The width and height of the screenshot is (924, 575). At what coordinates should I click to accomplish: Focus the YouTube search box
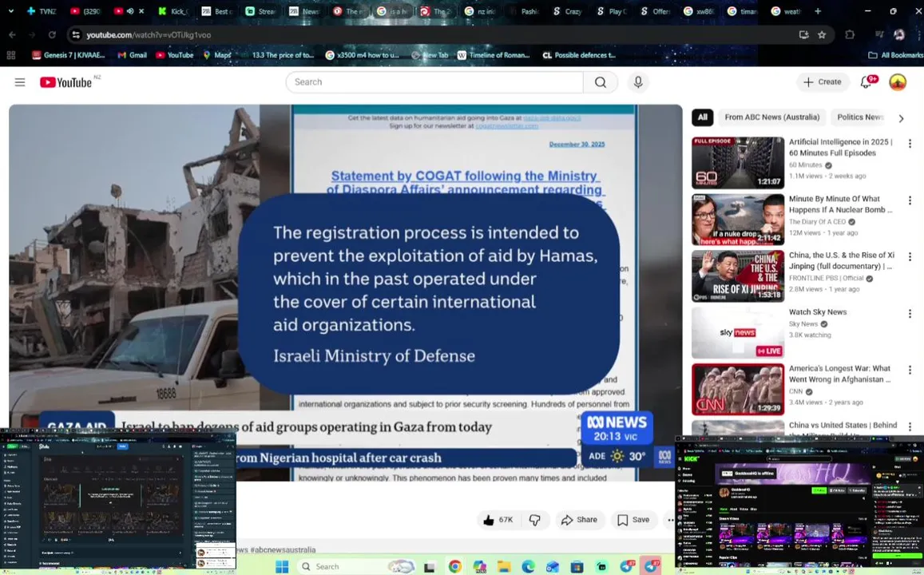point(435,82)
